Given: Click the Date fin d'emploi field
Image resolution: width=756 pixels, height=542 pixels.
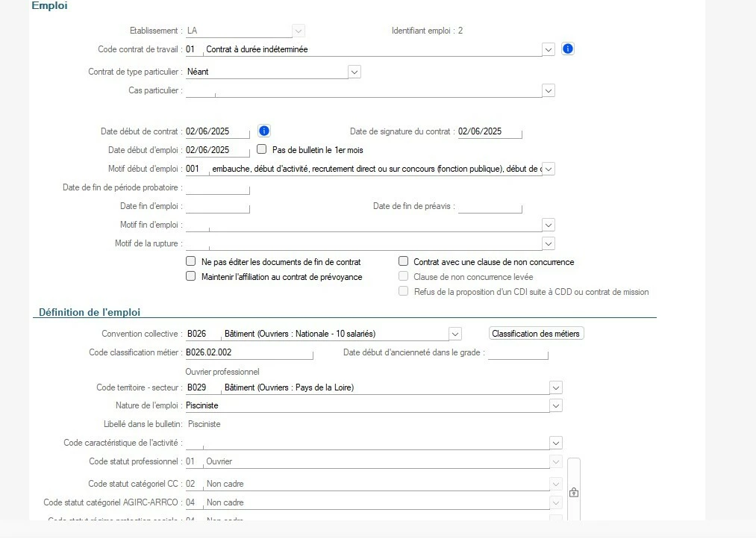Looking at the screenshot, I should (217, 206).
